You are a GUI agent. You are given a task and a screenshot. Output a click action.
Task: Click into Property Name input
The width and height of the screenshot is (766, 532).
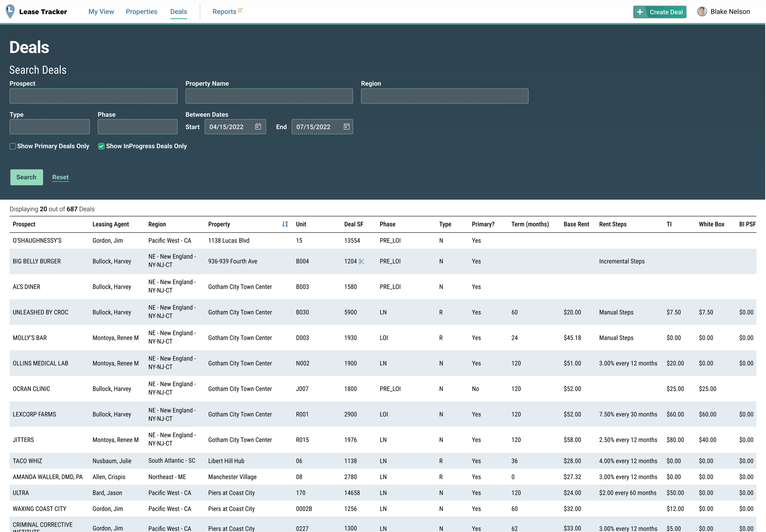pyautogui.click(x=269, y=96)
